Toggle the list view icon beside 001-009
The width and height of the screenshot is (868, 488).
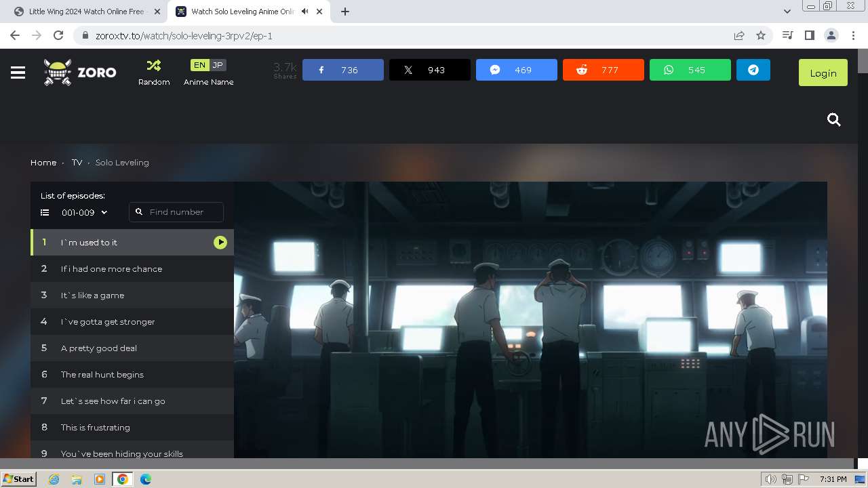tap(45, 212)
